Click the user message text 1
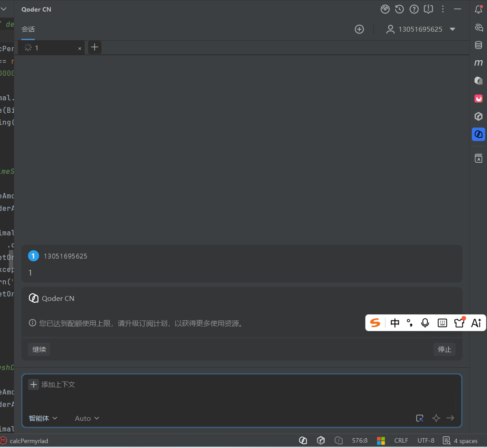This screenshot has height=448, width=487. click(x=30, y=273)
